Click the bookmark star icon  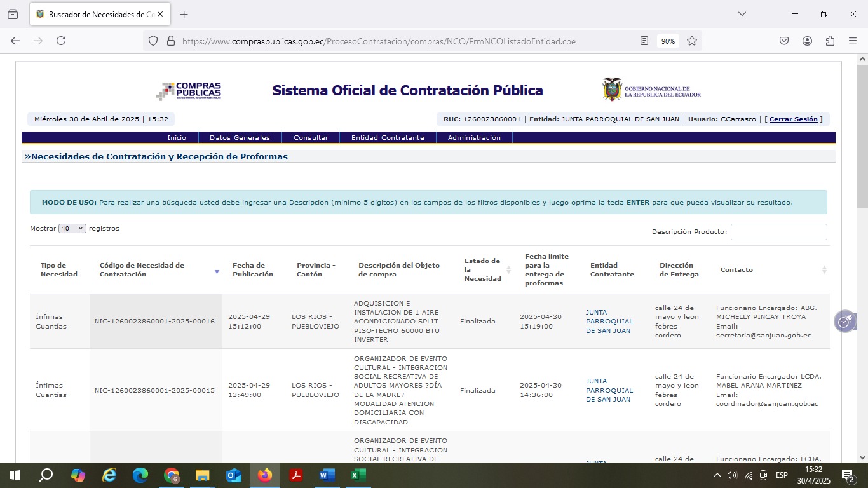pyautogui.click(x=692, y=41)
